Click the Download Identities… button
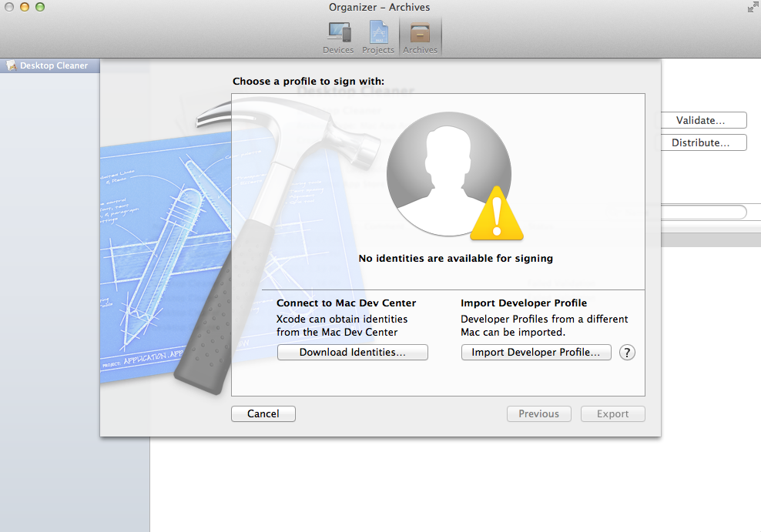Viewport: 761px width, 532px height. (352, 352)
